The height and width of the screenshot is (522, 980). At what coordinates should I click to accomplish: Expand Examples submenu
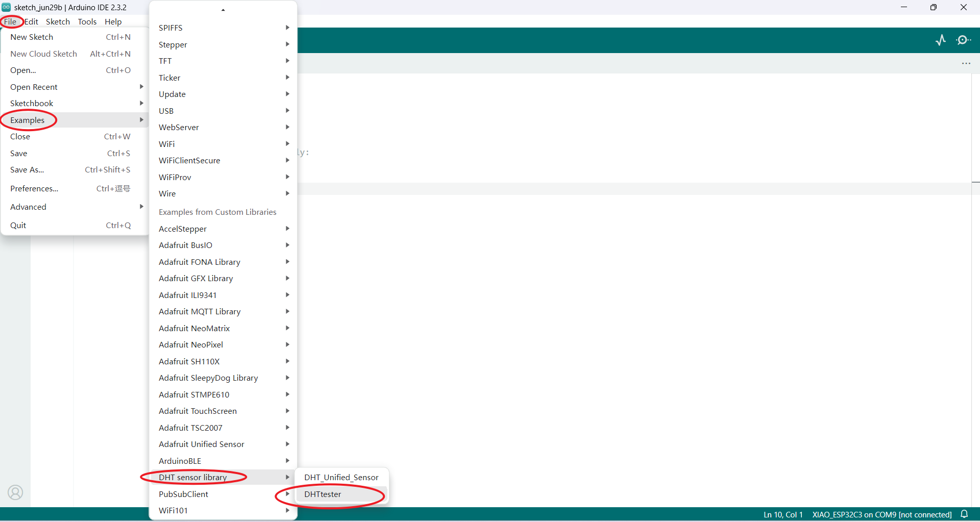click(75, 120)
